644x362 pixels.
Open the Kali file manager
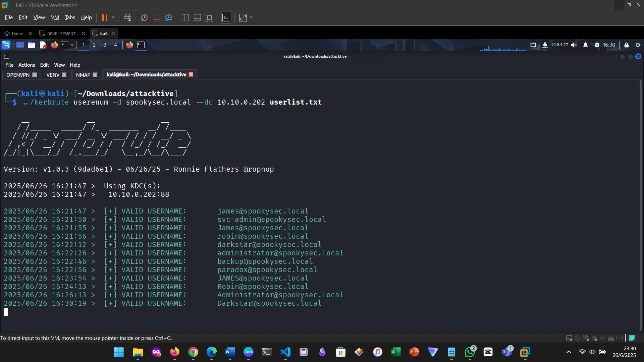(31, 45)
